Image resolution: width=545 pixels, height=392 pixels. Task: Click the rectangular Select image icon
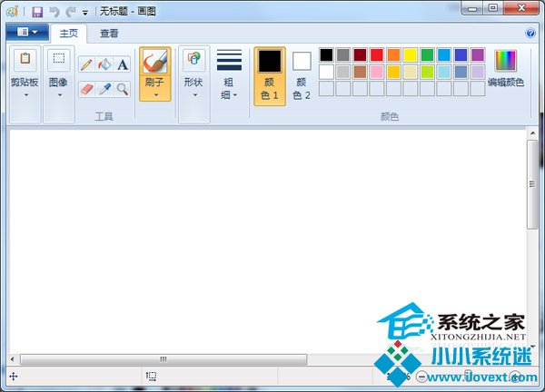59,59
